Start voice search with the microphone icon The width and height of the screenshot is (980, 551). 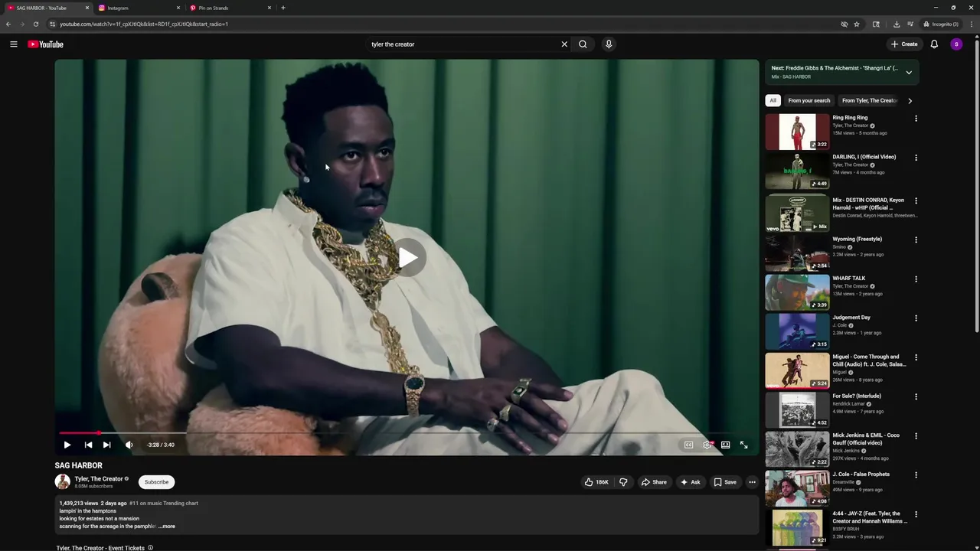[x=609, y=44]
